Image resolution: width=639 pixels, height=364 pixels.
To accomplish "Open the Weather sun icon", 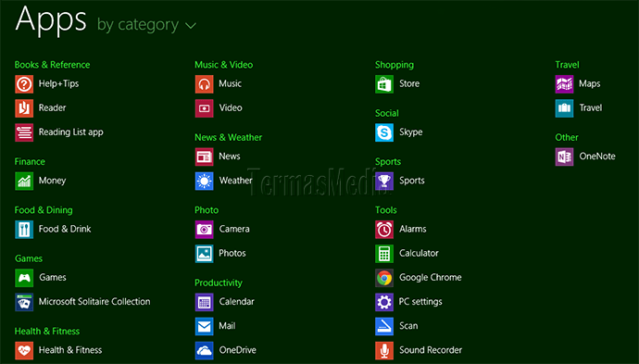I will click(204, 182).
